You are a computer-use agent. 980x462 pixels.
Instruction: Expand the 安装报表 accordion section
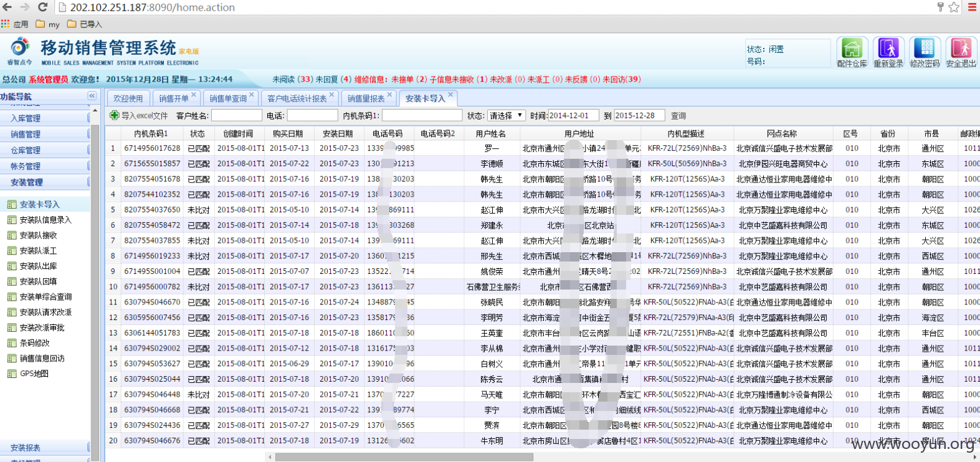click(x=45, y=448)
